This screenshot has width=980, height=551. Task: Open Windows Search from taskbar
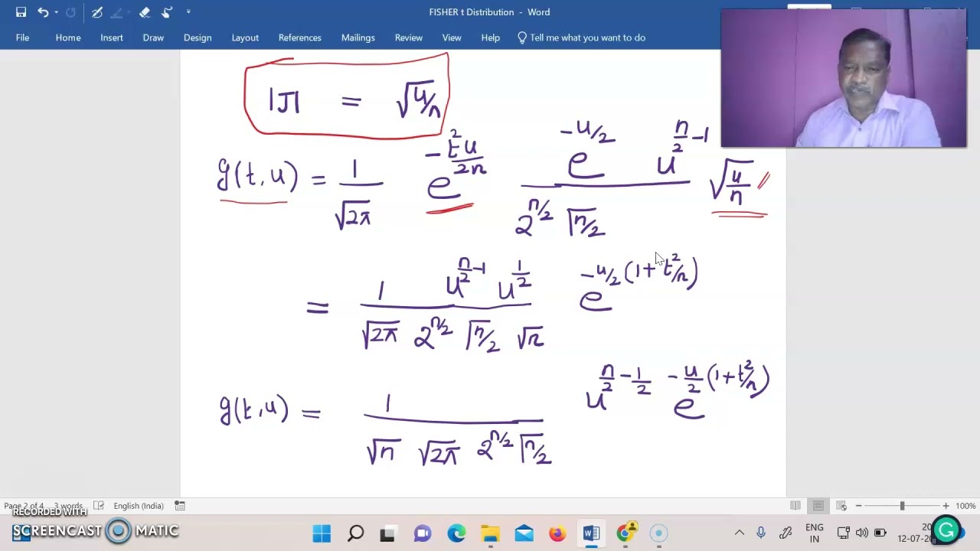355,533
